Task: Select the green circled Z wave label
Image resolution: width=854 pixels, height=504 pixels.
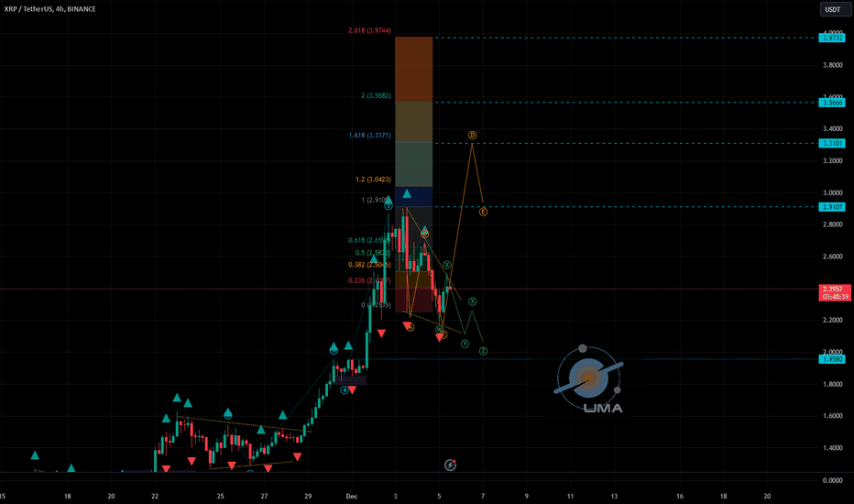Action: pyautogui.click(x=483, y=351)
